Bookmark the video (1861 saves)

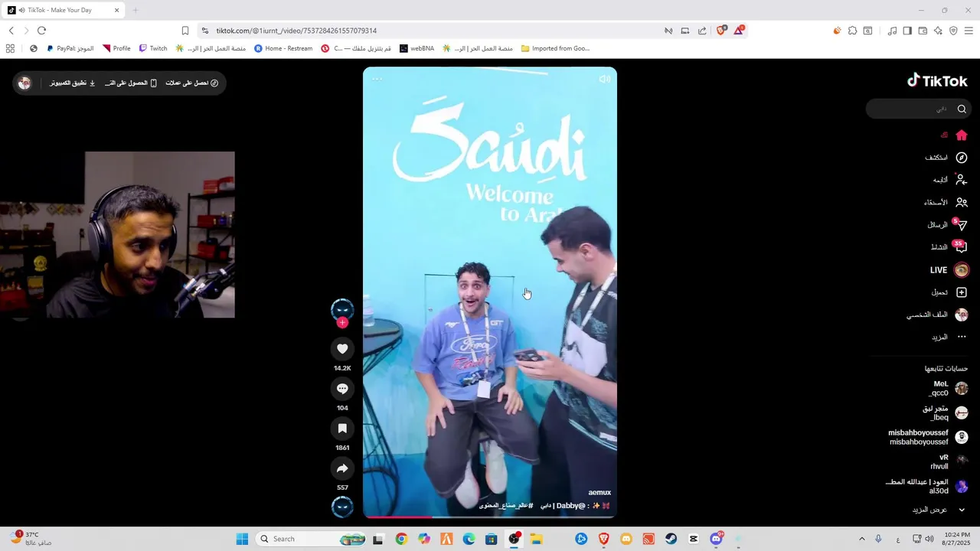(342, 429)
